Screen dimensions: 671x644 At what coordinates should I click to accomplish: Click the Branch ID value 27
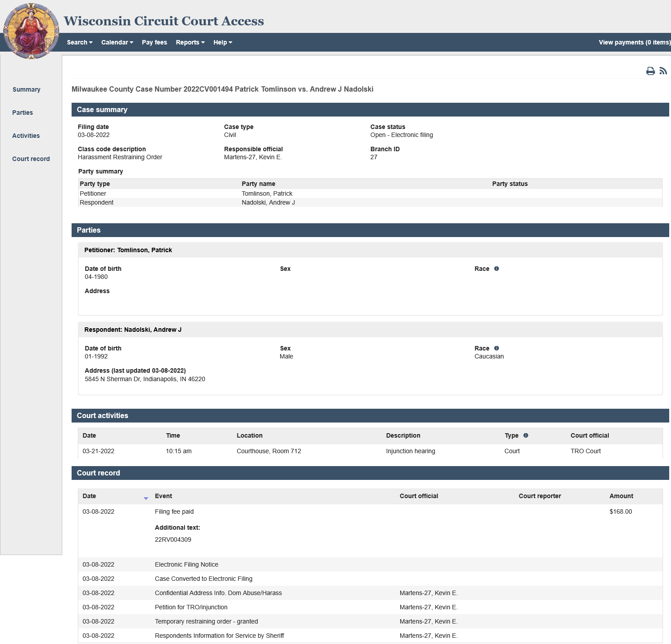(x=374, y=157)
